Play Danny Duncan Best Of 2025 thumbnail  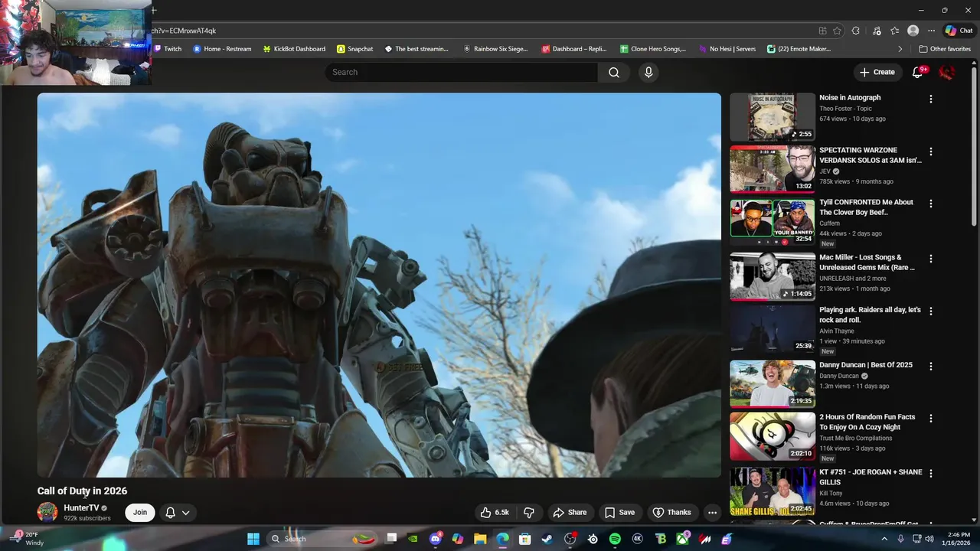773,384
